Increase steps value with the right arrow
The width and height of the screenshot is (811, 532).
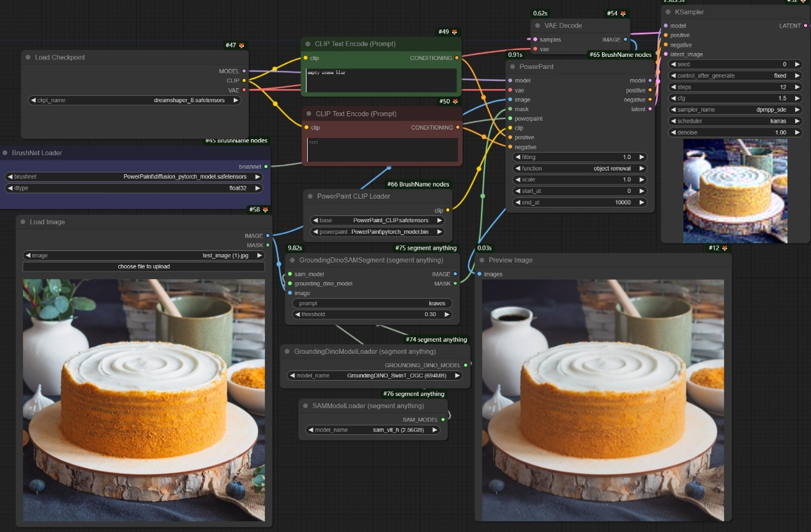(797, 87)
